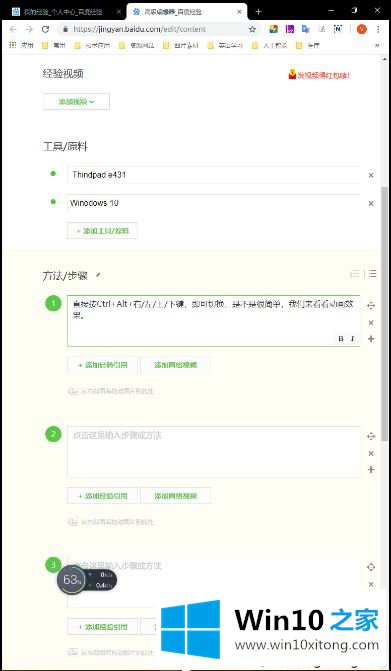Add network video under step 2
Image resolution: width=391 pixels, height=671 pixels.
[175, 496]
